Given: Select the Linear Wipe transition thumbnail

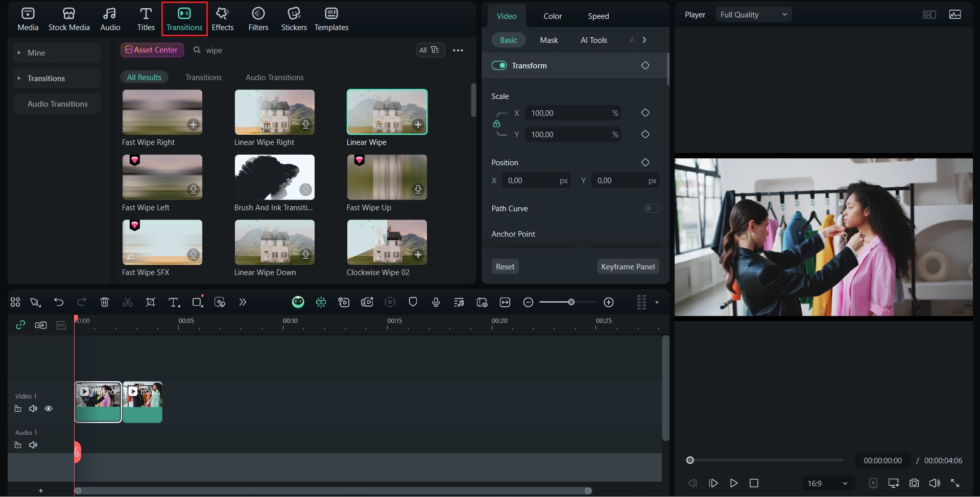Looking at the screenshot, I should pyautogui.click(x=387, y=112).
